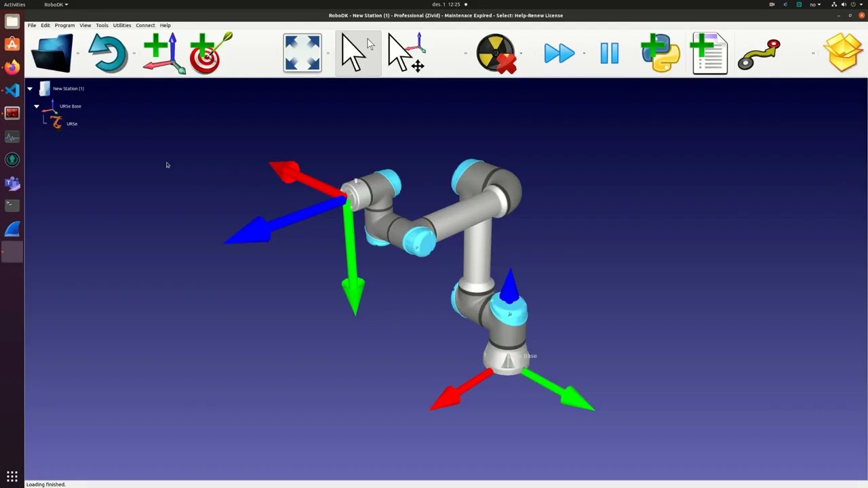868x488 pixels.
Task: Select New Station (1) in the tree
Action: (68, 89)
